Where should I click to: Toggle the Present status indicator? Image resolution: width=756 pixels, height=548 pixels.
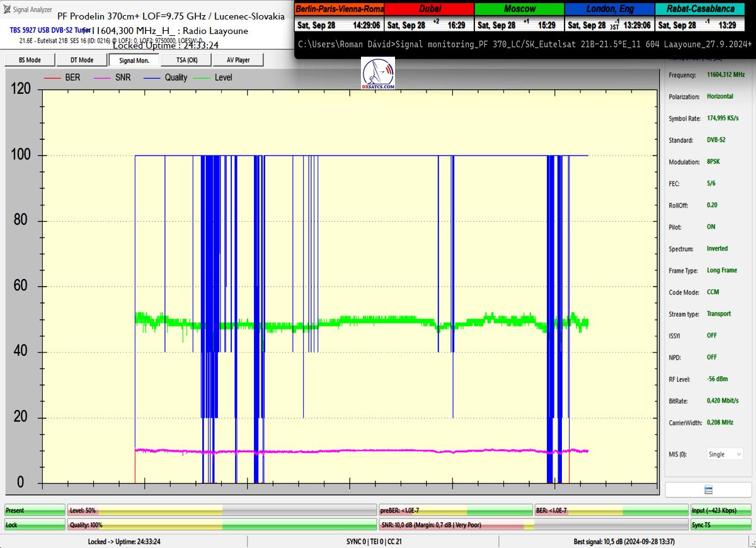(x=35, y=510)
